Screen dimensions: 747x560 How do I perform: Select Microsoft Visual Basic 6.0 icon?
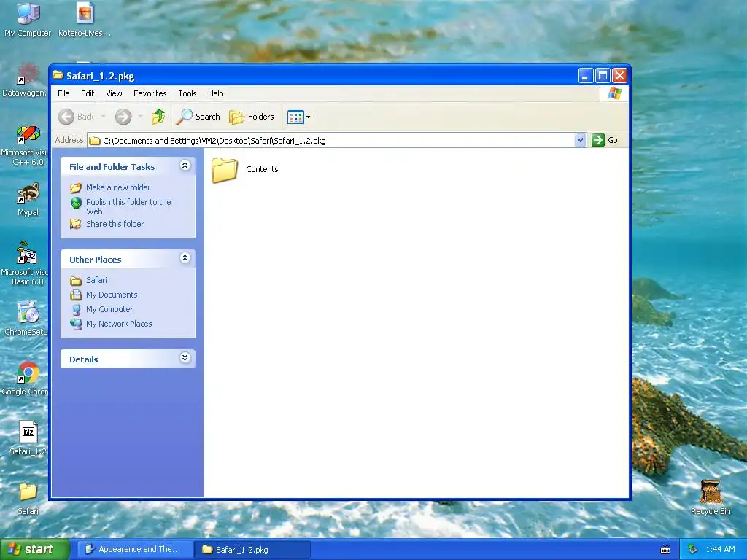[x=25, y=264]
